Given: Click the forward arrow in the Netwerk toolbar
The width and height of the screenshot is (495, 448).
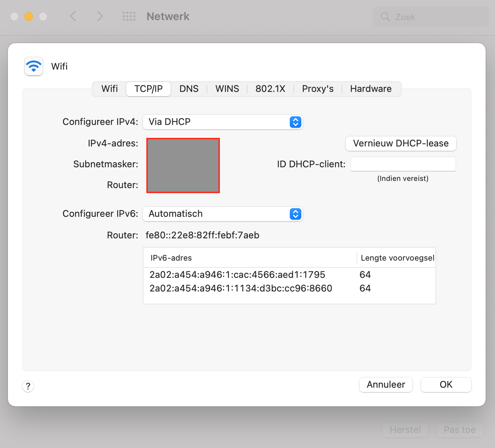Looking at the screenshot, I should click(100, 16).
